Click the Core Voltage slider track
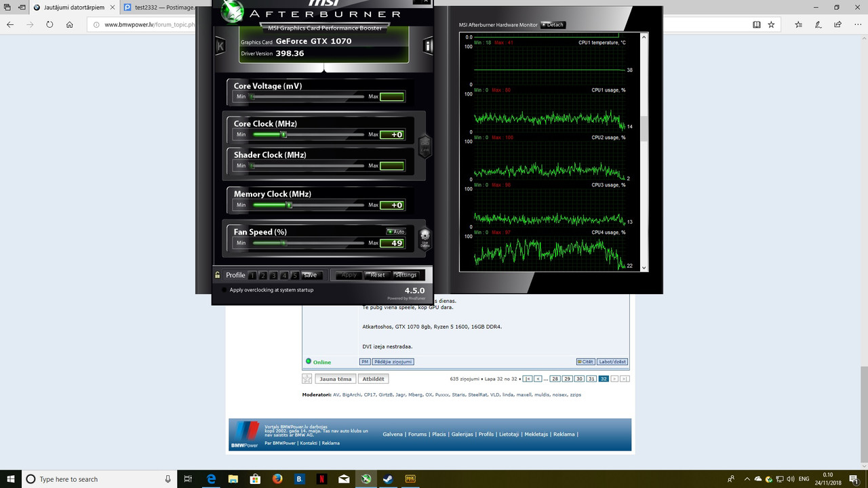Screen dimensions: 868x488 307,97
